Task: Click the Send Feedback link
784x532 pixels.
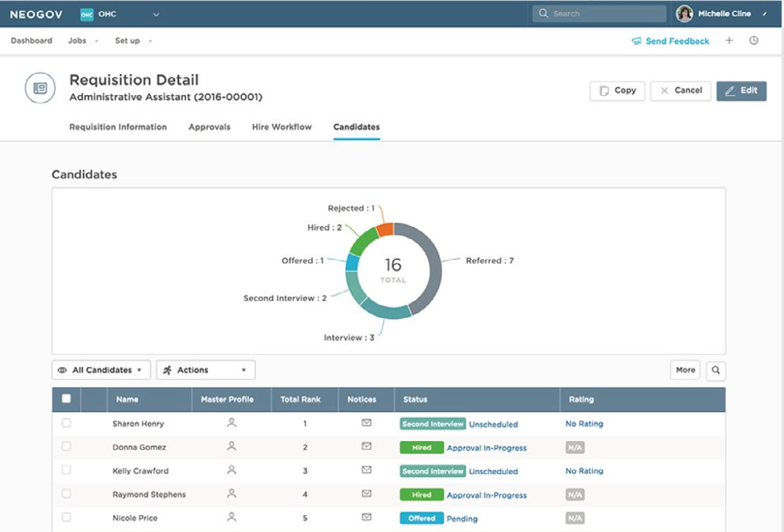Action: [x=677, y=41]
